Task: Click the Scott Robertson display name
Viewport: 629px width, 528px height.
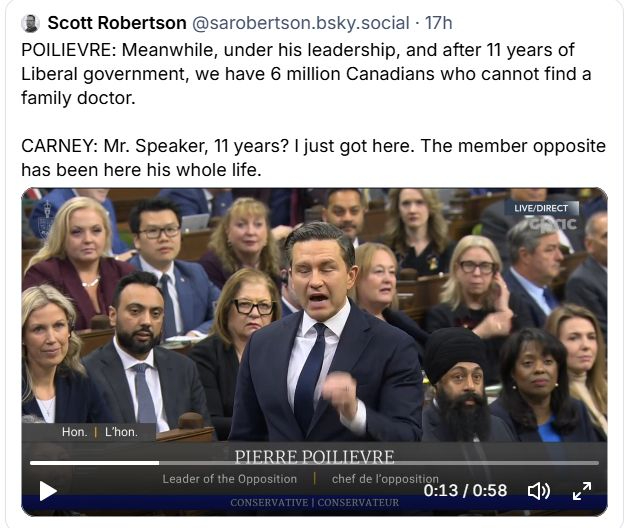Action: click(x=117, y=23)
